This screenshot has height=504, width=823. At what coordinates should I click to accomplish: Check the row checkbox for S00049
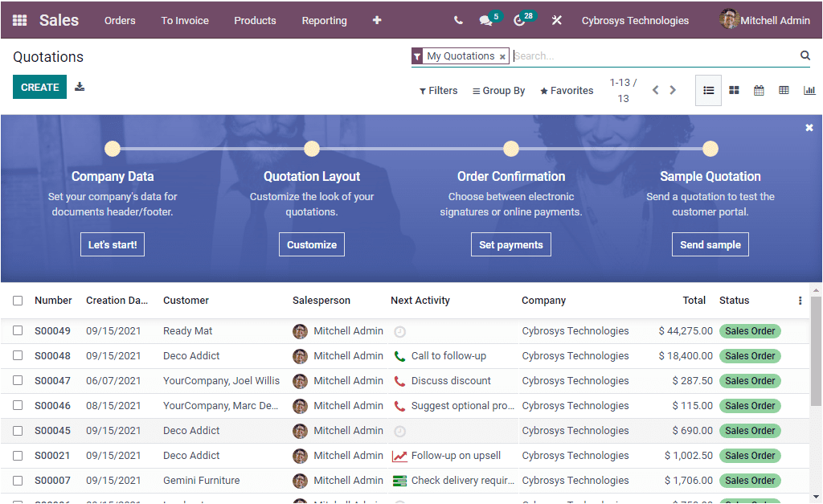pyautogui.click(x=18, y=330)
